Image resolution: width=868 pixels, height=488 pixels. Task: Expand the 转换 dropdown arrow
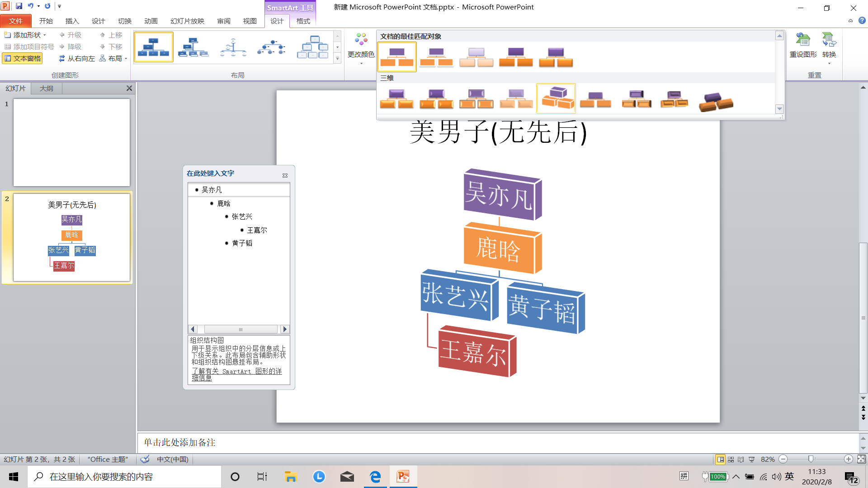829,62
